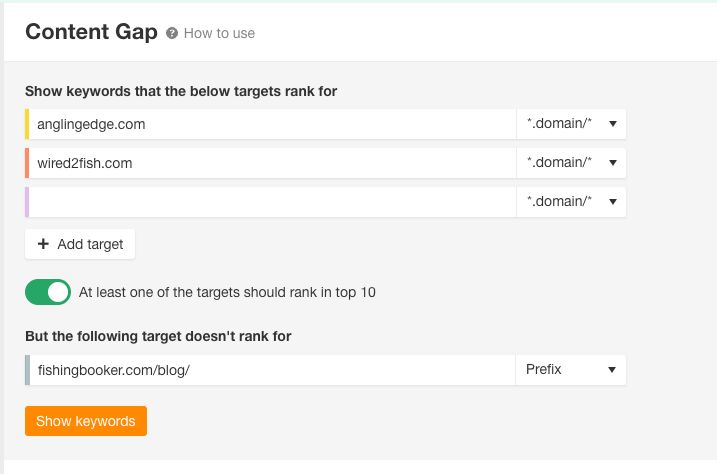Open the mode dropdown for the empty third target

point(571,202)
